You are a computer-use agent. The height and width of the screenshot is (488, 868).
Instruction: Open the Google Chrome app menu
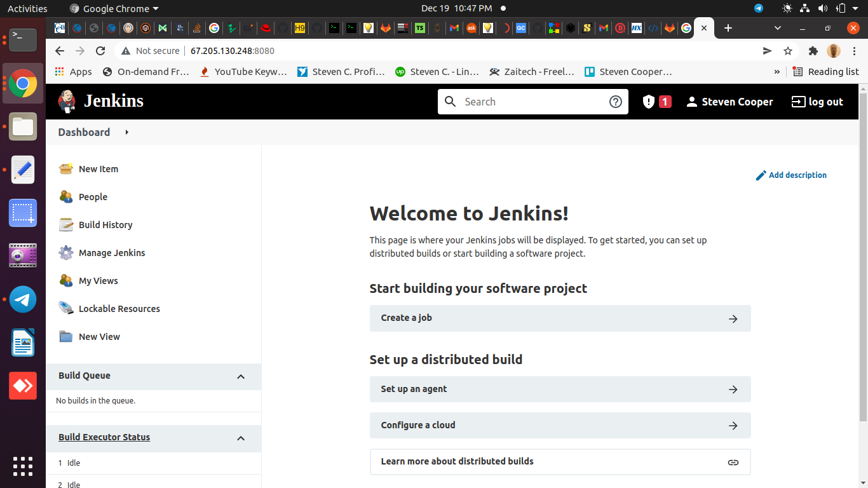114,9
